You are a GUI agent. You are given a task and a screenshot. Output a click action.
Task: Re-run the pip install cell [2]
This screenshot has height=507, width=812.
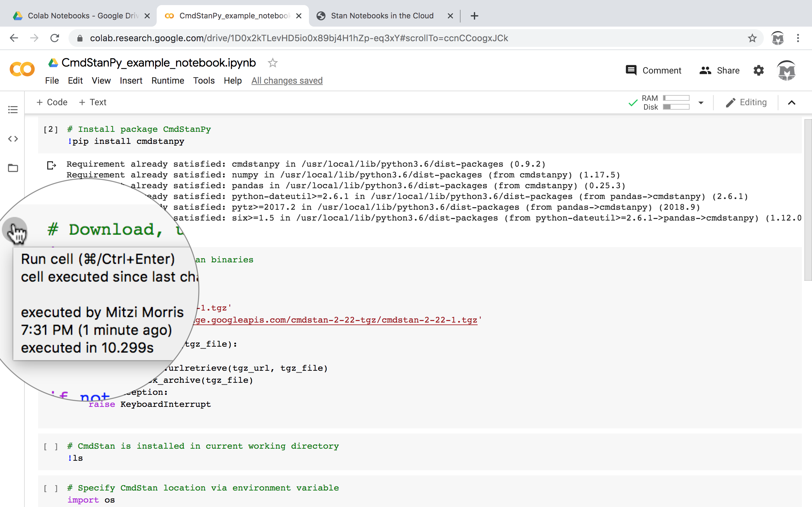coord(51,129)
